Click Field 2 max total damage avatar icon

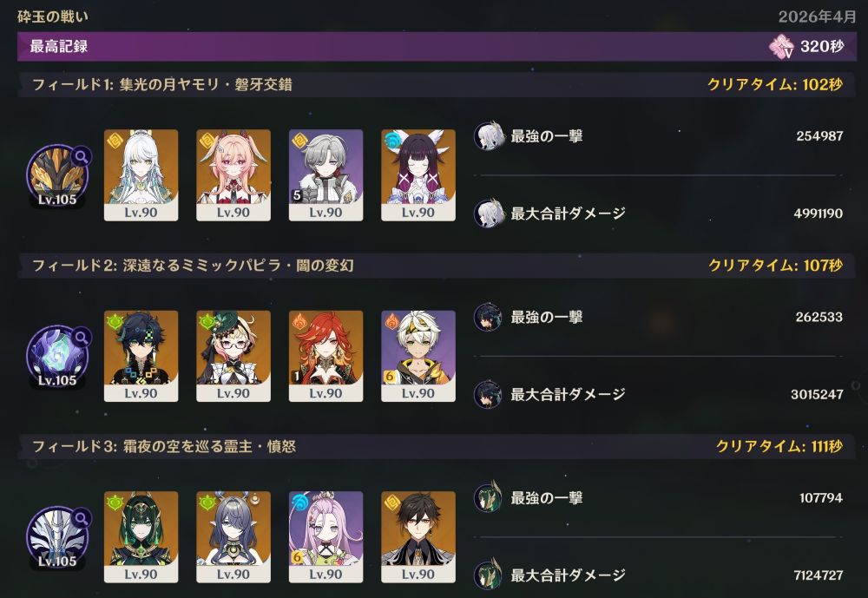pyautogui.click(x=488, y=394)
